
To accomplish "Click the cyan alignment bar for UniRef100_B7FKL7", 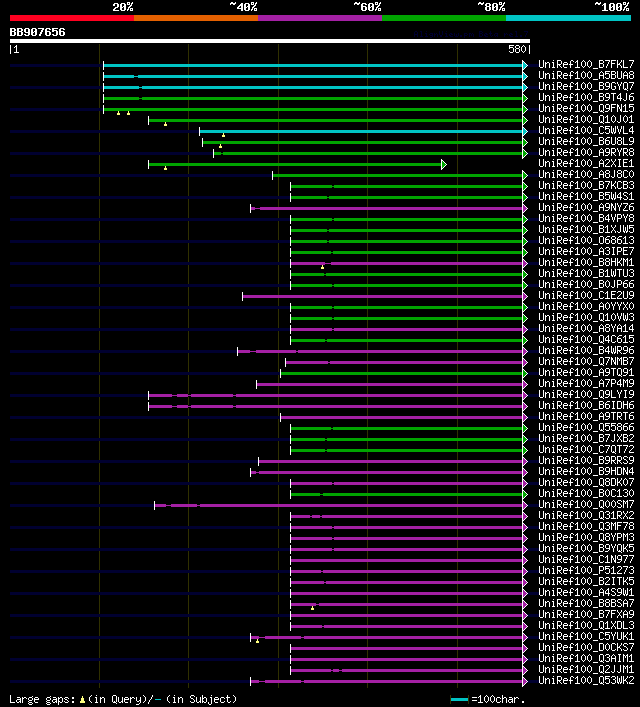I will (x=313, y=65).
